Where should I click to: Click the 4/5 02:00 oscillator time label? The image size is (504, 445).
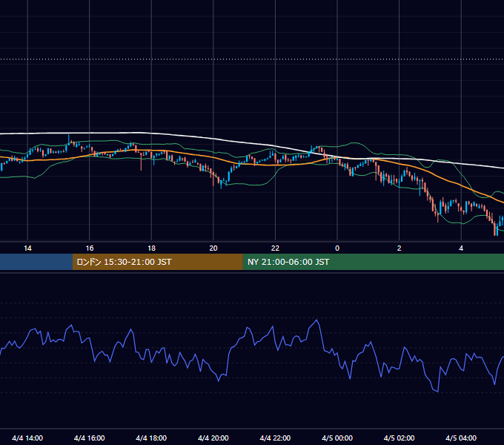(x=399, y=438)
